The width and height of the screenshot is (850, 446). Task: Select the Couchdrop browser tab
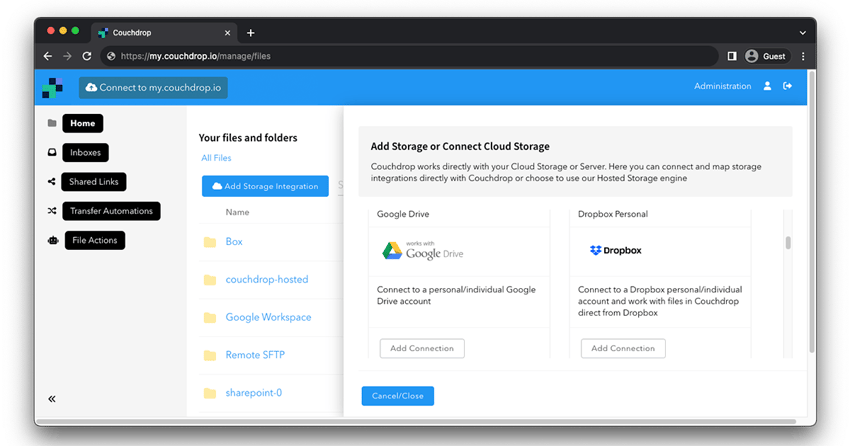pos(164,33)
